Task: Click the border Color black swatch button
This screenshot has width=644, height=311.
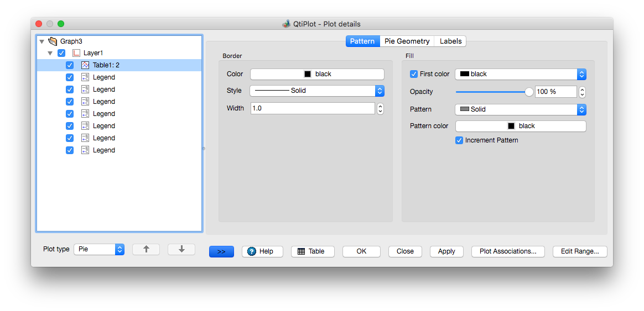Action: pyautogui.click(x=317, y=74)
